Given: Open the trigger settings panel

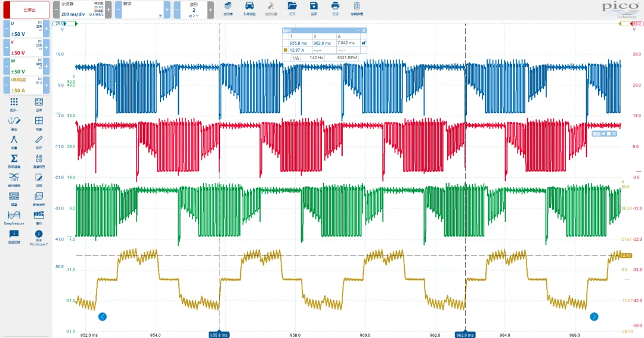Looking at the screenshot, I should click(x=142, y=10).
